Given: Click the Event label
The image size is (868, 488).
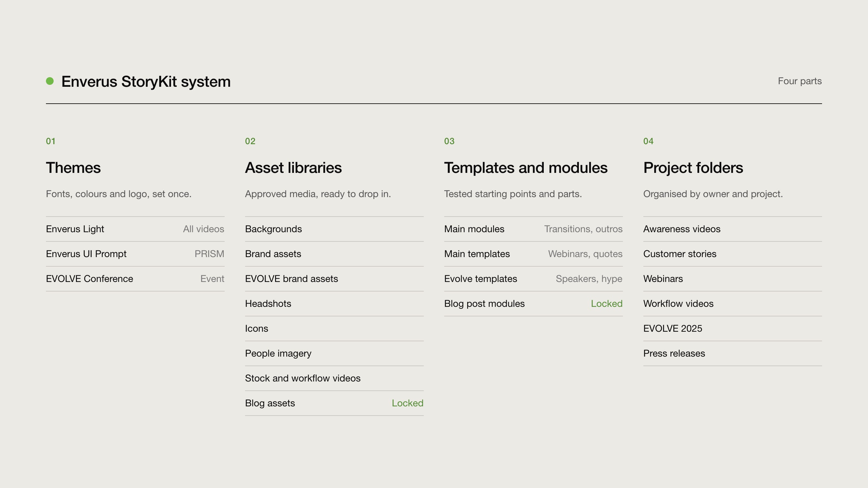Looking at the screenshot, I should 212,279.
